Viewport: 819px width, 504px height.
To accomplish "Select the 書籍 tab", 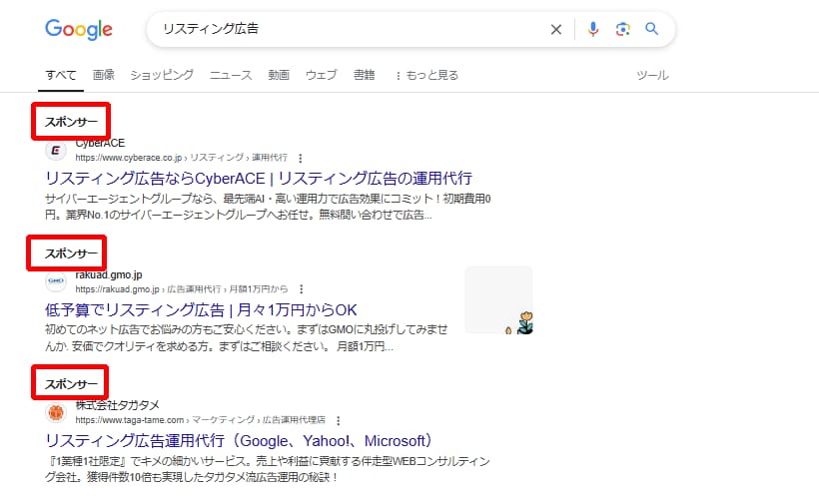I will pos(365,75).
